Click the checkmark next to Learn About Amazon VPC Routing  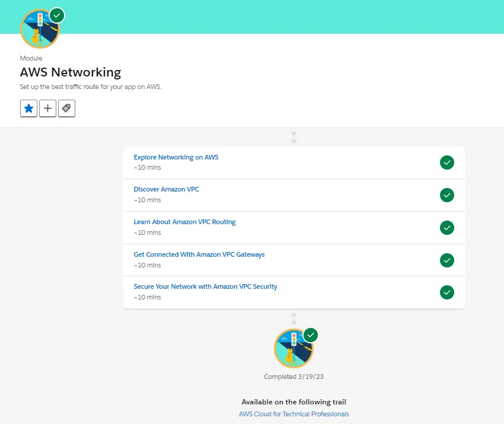pos(447,227)
